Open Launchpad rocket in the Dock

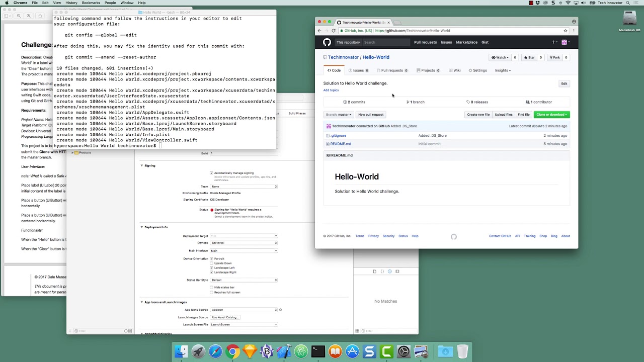198,351
